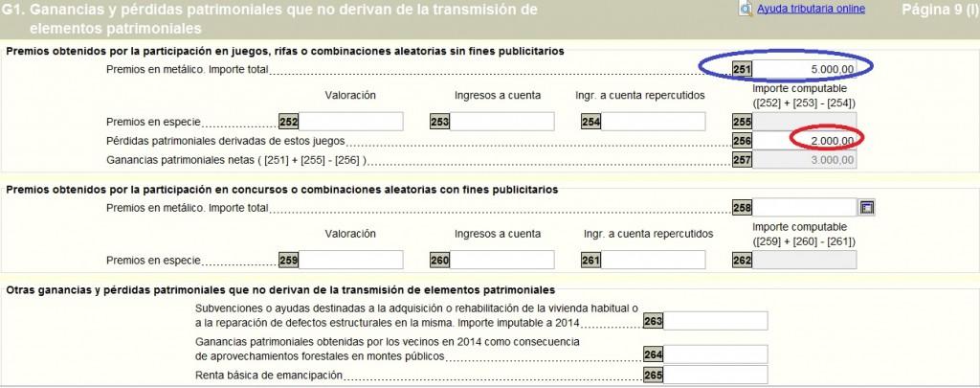Select field 264 aprovechamientos forestales
The image size is (980, 388).
[715, 354]
